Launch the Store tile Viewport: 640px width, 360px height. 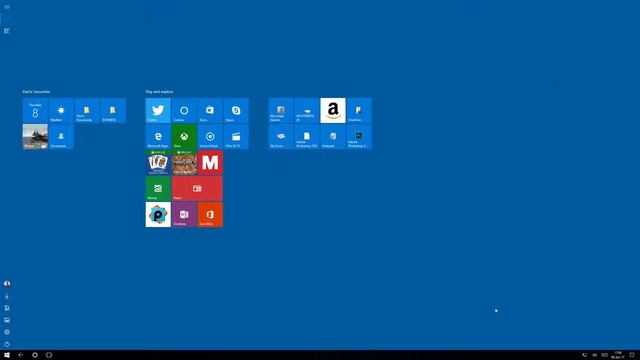coord(210,110)
